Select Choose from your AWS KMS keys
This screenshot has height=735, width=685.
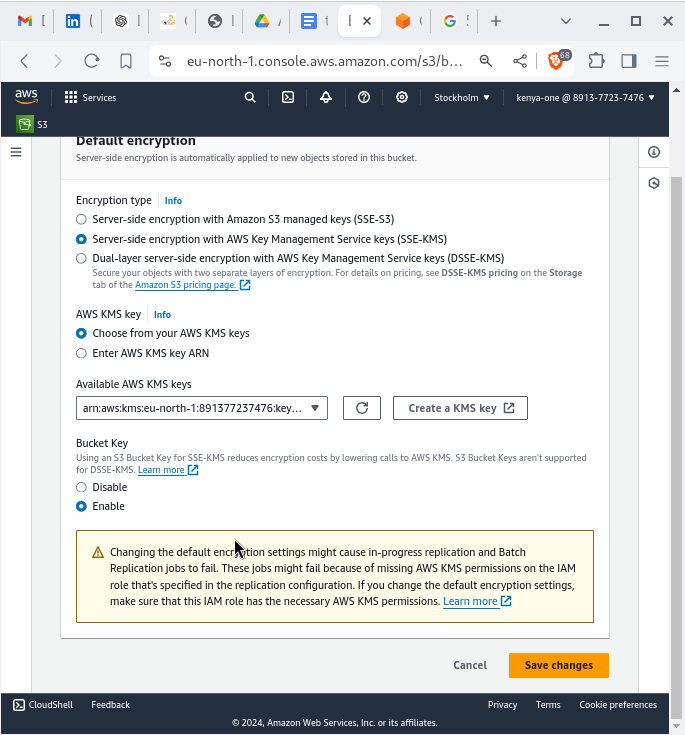coord(81,333)
